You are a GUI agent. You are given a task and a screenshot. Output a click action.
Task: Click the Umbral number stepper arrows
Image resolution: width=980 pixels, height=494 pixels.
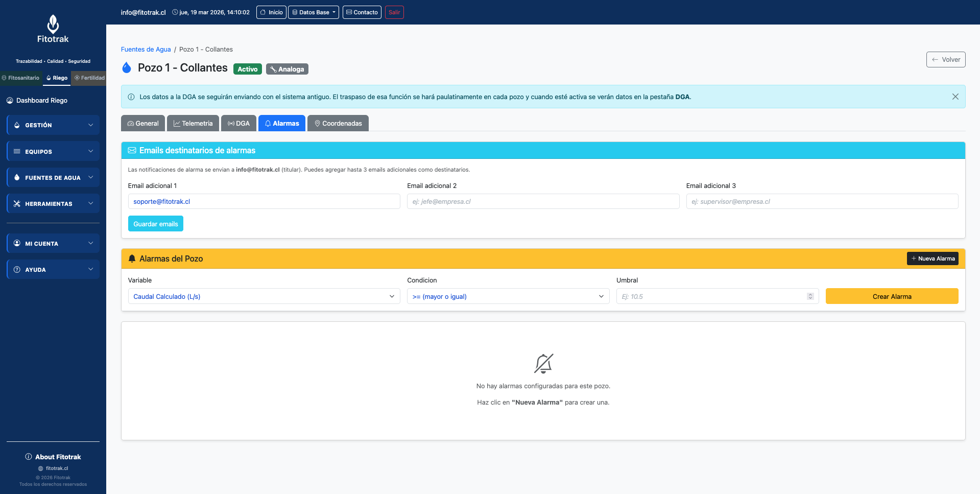[810, 296]
